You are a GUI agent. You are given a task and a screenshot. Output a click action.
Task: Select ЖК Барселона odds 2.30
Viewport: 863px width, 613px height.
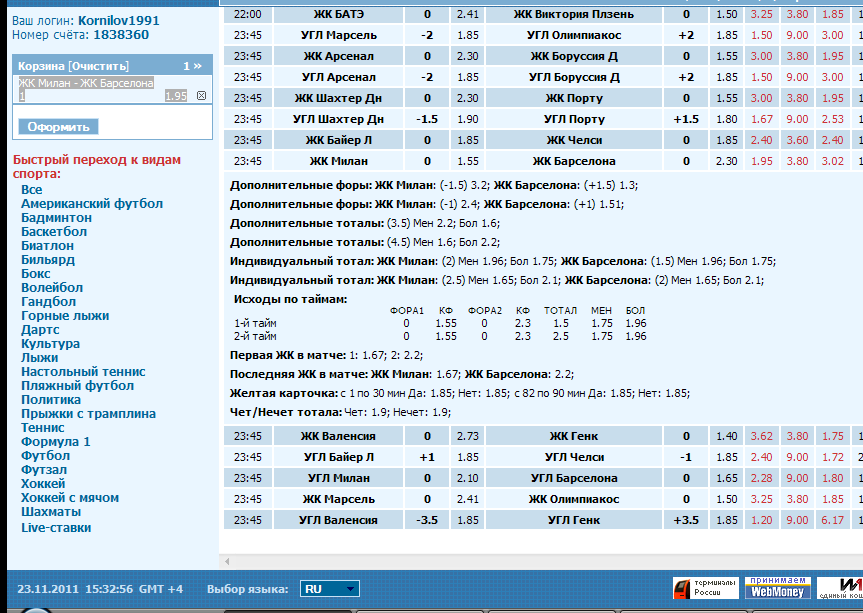coord(727,161)
